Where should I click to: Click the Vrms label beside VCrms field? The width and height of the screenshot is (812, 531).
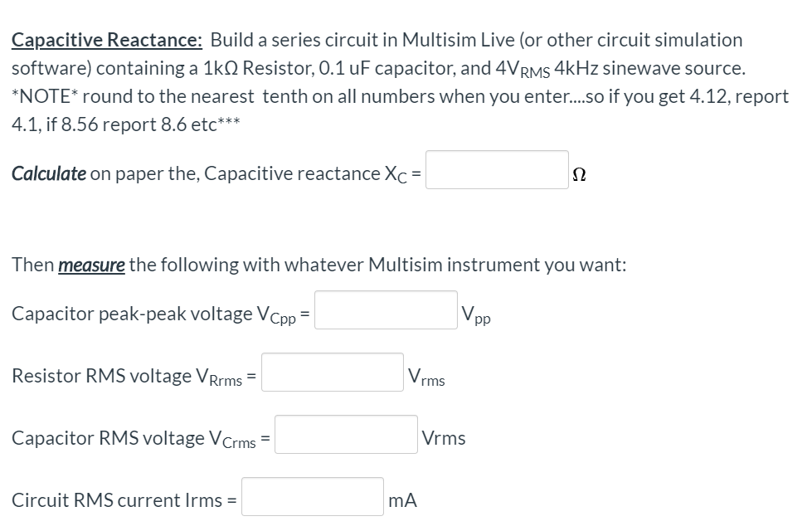tap(442, 438)
